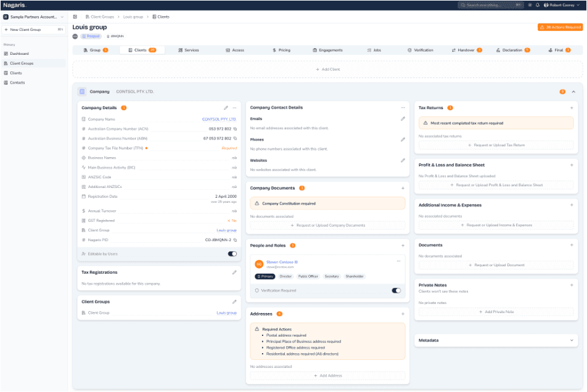Open the Company Details overflow menu
Viewport: 587px width, 392px height.
click(x=234, y=107)
